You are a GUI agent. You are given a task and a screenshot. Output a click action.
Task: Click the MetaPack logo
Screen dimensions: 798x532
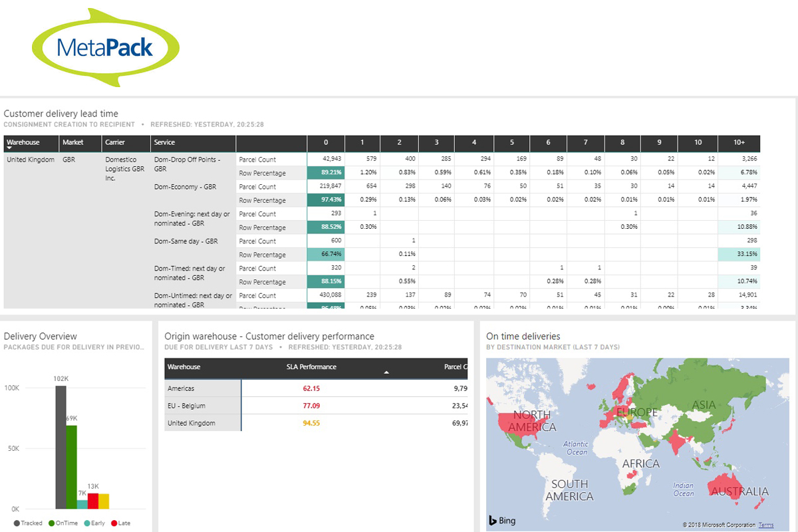pos(104,47)
